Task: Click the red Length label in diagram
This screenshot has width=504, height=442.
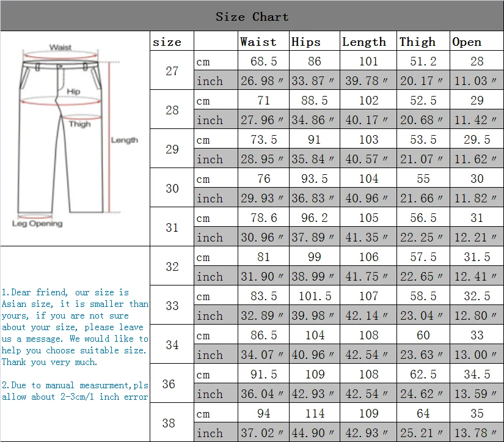Action: (125, 140)
